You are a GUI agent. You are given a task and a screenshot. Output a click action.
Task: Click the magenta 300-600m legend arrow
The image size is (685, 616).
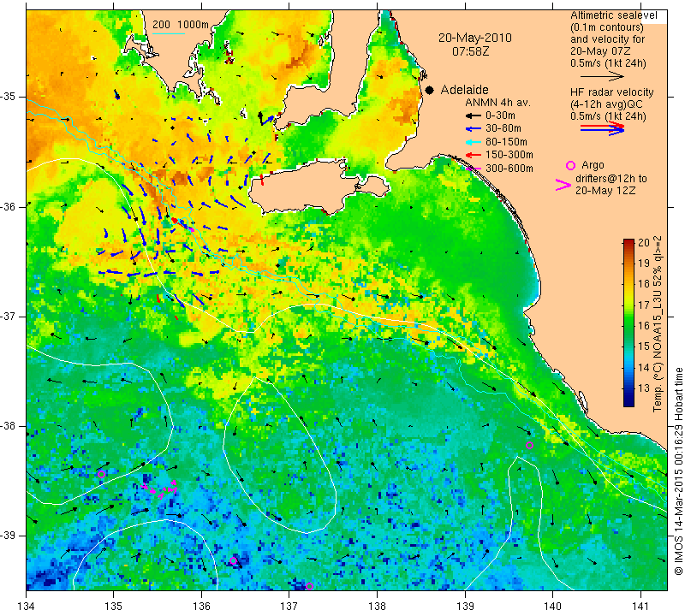pos(473,169)
